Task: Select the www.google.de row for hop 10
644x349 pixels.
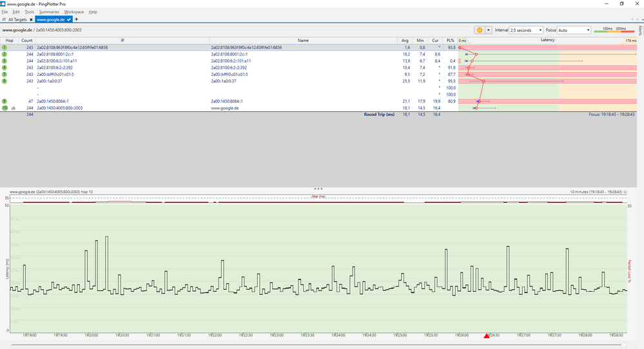Action: coord(224,108)
